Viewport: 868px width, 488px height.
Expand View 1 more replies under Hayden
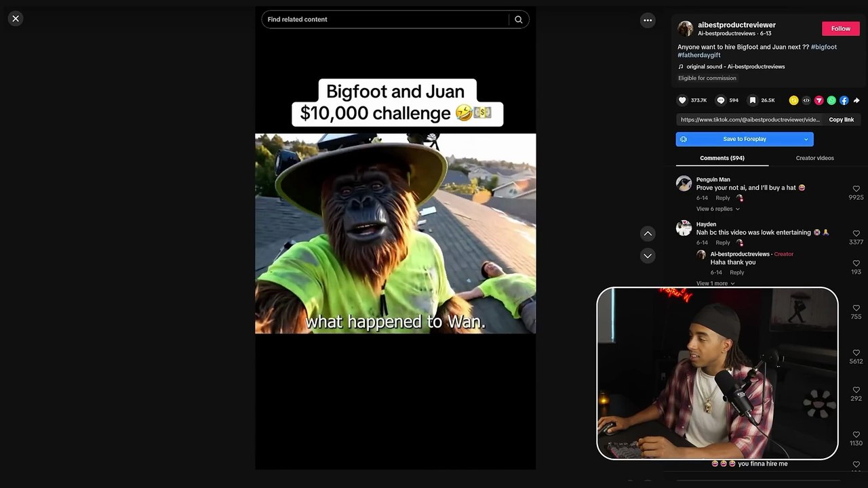pyautogui.click(x=715, y=283)
